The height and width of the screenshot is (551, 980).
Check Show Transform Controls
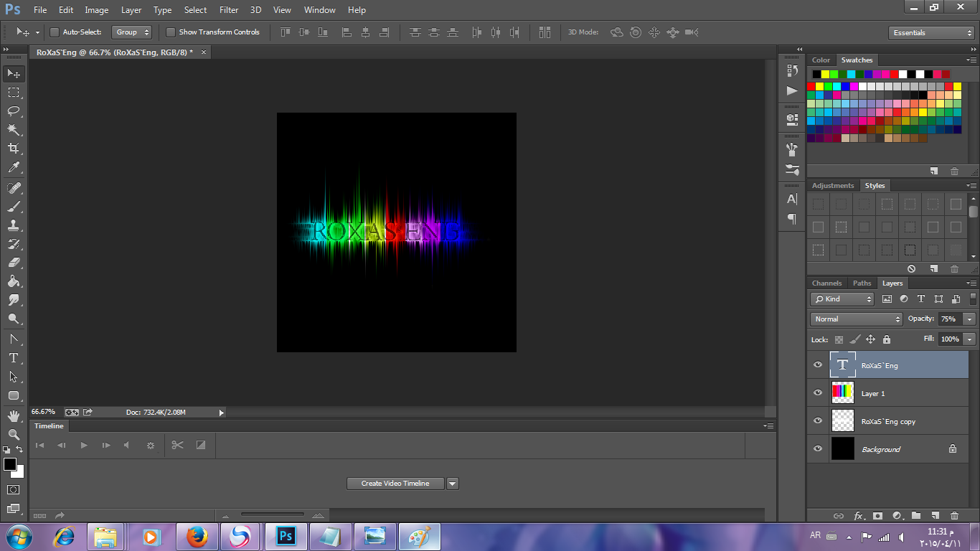point(171,32)
